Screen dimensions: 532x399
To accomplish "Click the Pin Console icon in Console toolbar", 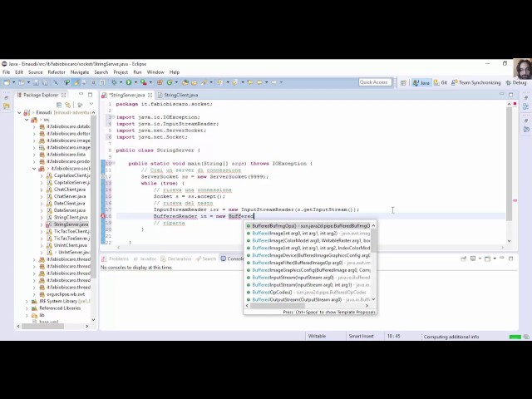I will [464, 259].
